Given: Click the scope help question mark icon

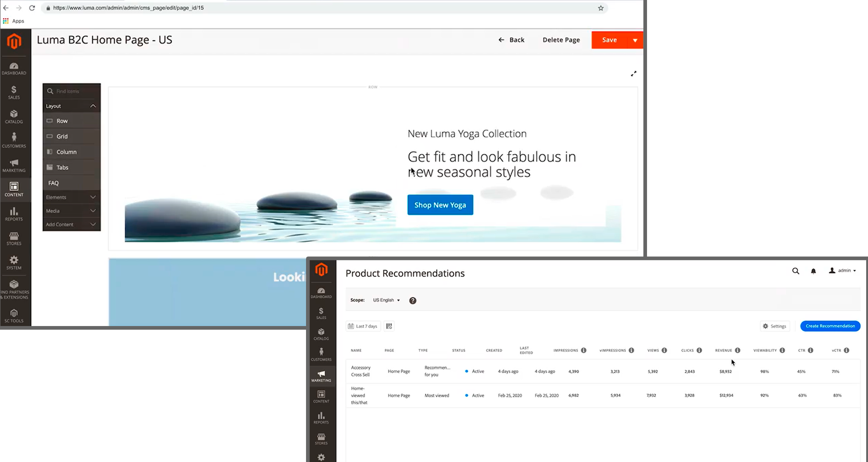Looking at the screenshot, I should click(x=413, y=301).
